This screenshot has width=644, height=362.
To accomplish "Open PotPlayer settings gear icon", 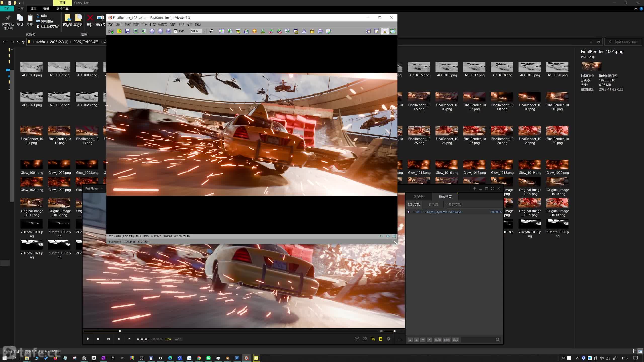I will [389, 339].
